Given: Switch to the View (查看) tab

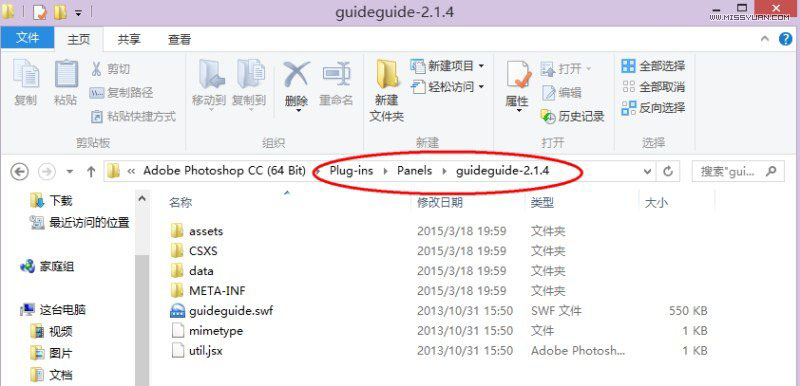Looking at the screenshot, I should click(x=180, y=39).
